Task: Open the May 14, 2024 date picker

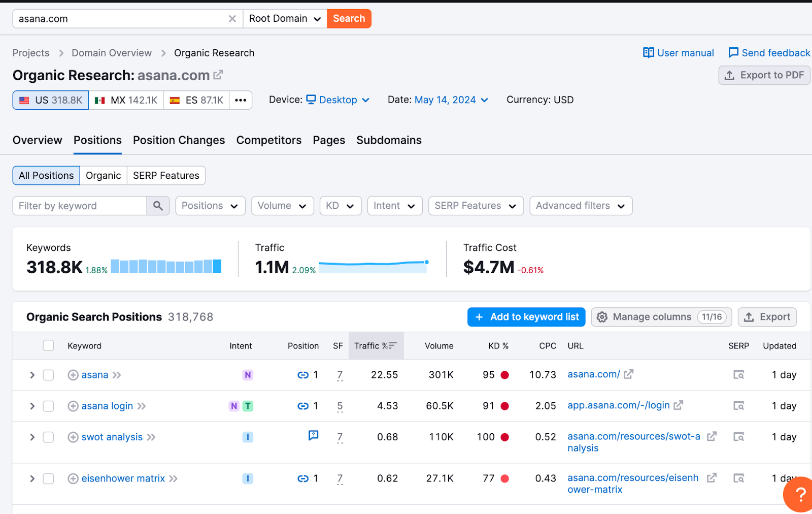Action: 451,100
